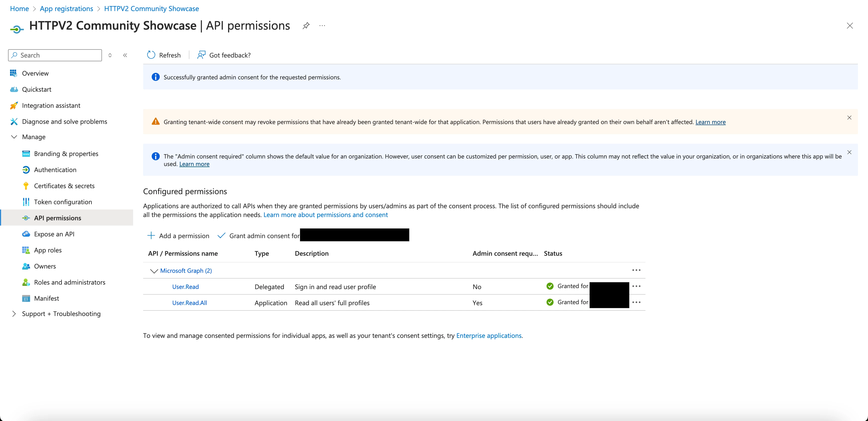Go to App registrations breadcrumb
The width and height of the screenshot is (868, 421).
coord(66,9)
